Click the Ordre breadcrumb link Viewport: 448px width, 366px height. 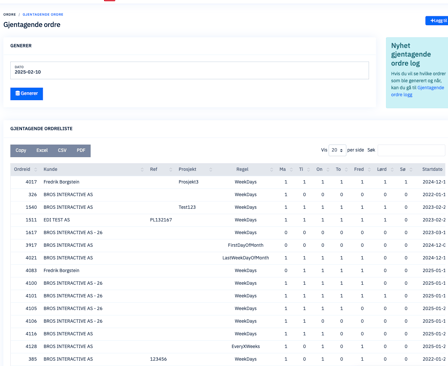pos(9,14)
